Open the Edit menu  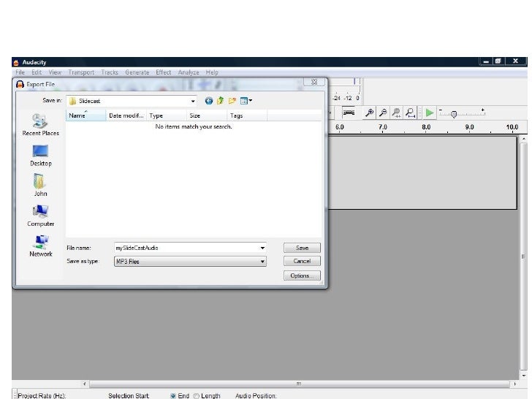pos(37,72)
